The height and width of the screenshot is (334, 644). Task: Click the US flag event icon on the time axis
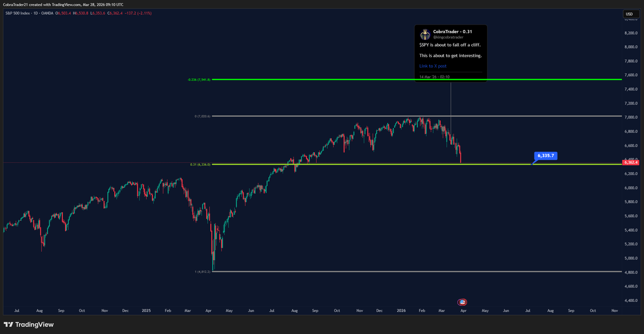[x=462, y=302]
